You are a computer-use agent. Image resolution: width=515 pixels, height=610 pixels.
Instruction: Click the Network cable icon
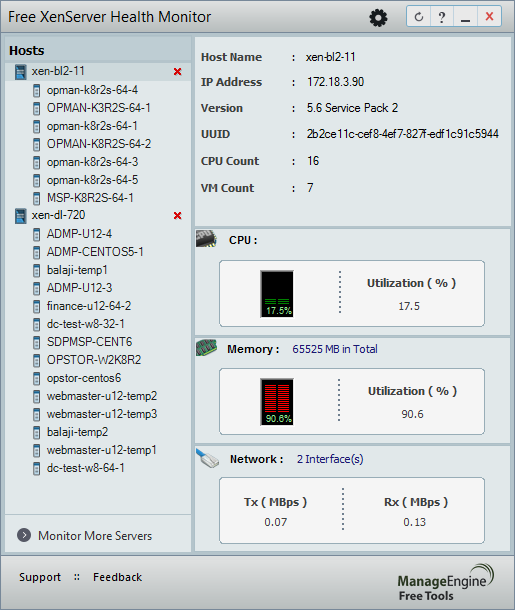[207, 458]
